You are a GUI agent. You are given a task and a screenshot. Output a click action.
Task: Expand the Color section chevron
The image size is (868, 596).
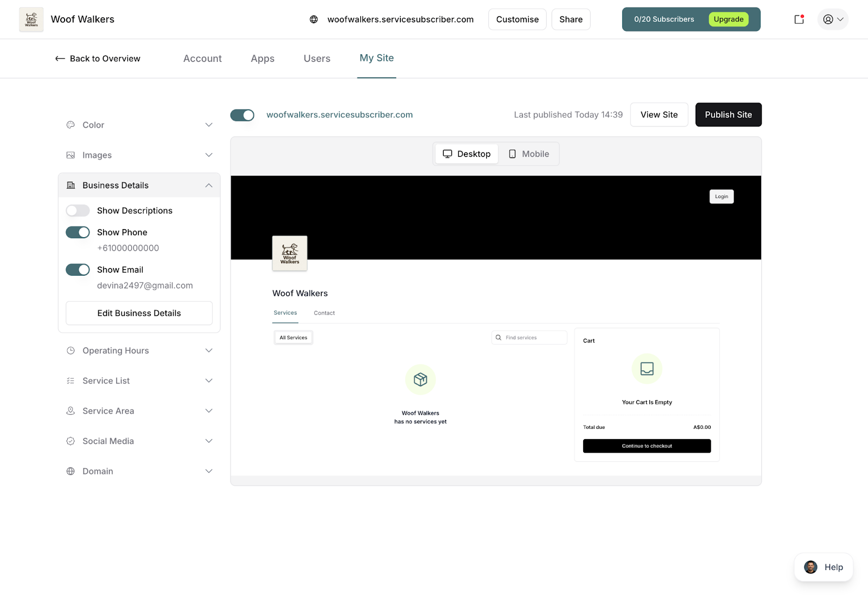[x=209, y=125]
